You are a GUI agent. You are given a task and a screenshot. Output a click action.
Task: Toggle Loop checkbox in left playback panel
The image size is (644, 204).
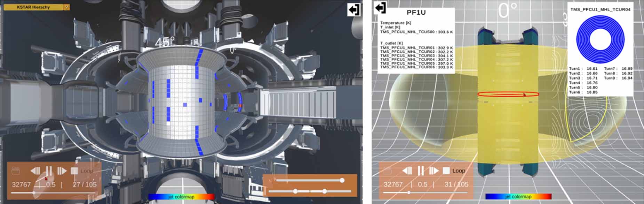point(74,171)
